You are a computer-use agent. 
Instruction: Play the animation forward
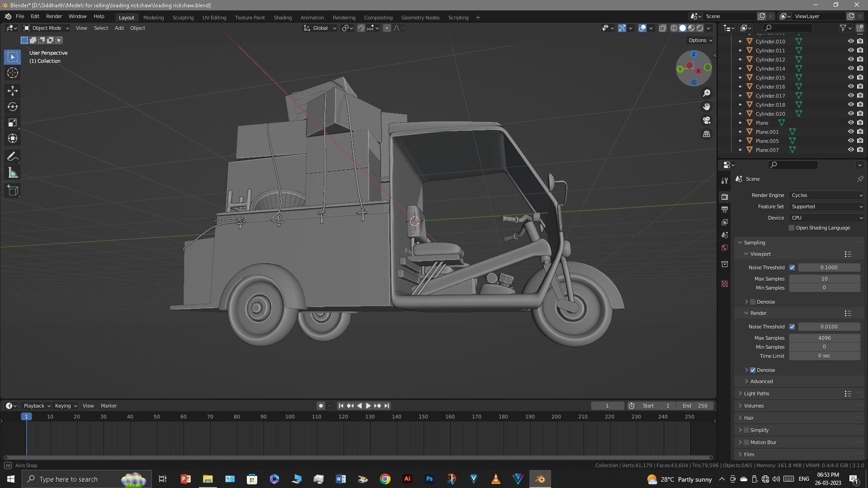(x=368, y=406)
